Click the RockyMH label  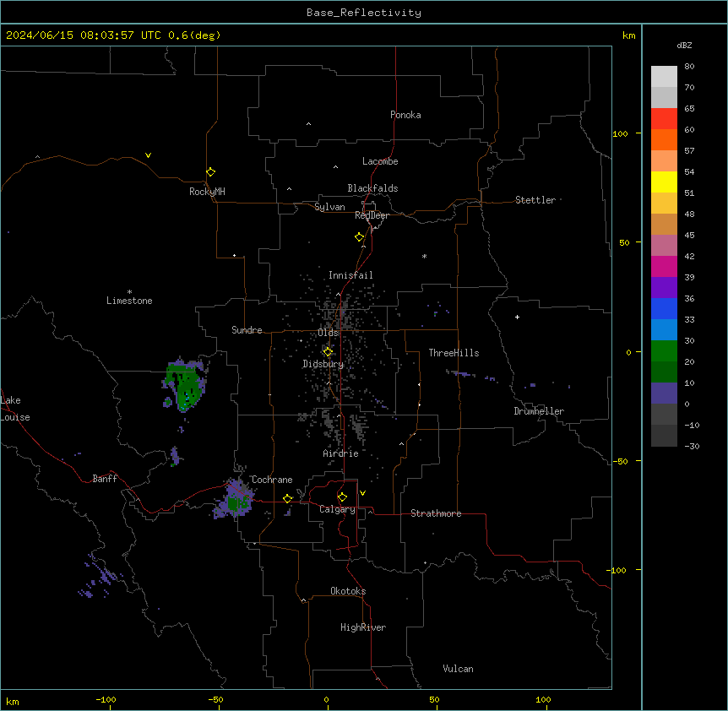pos(207,192)
